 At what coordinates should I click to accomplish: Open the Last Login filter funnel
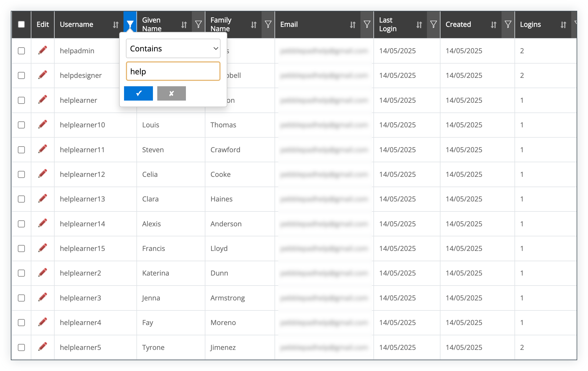point(433,25)
